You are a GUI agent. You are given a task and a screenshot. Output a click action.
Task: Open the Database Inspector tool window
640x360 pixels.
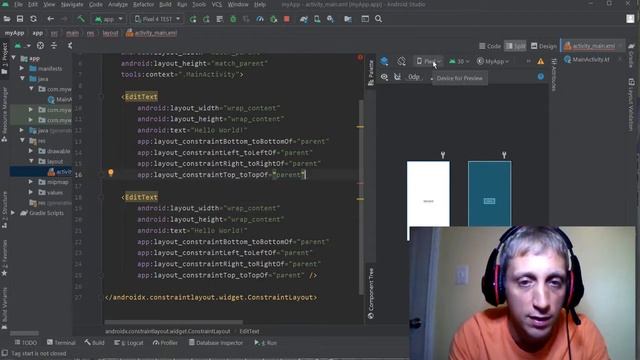(x=216, y=343)
